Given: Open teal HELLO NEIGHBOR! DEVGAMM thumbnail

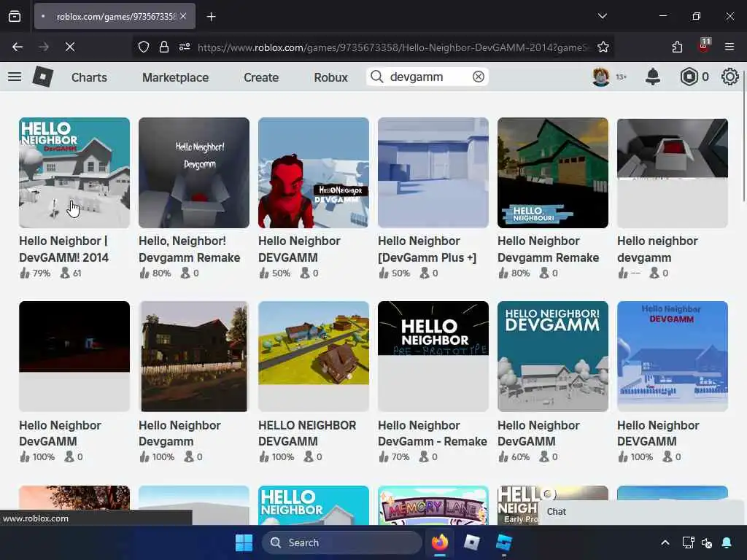Looking at the screenshot, I should tap(553, 356).
